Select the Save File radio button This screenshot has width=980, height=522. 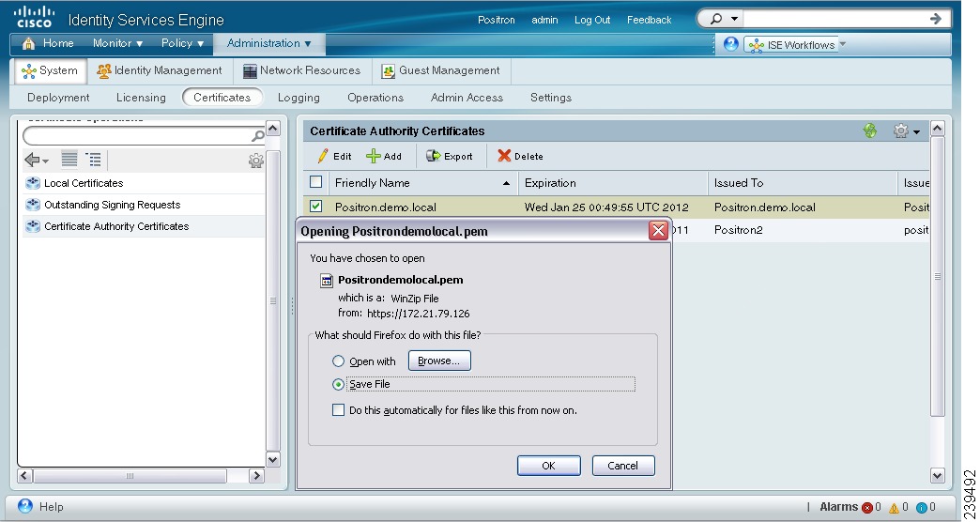click(x=338, y=385)
